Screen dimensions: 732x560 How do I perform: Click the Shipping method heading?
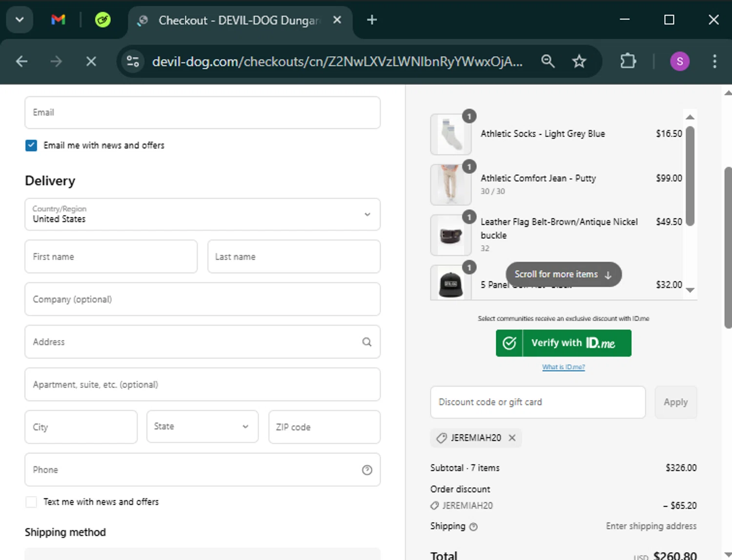(65, 532)
